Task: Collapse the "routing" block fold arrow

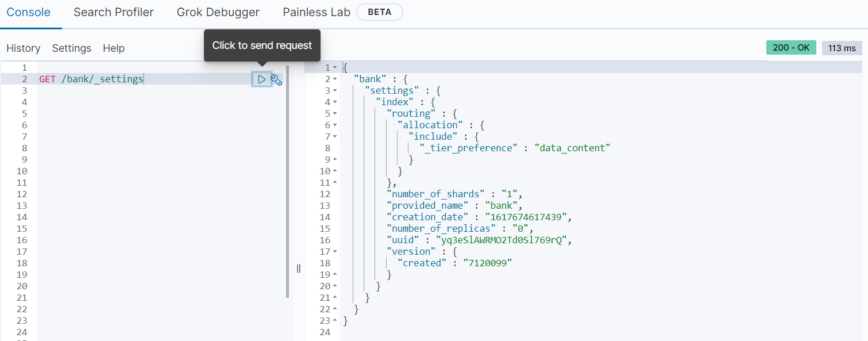Action: pos(335,114)
